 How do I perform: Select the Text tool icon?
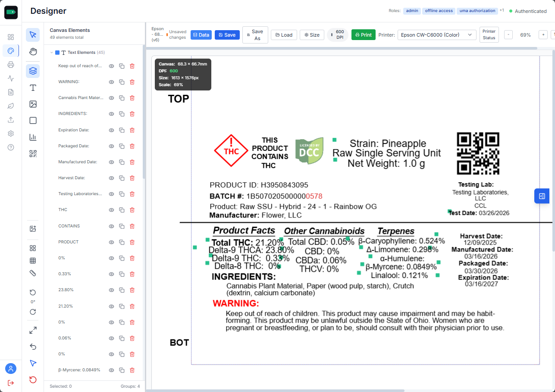pyautogui.click(x=33, y=88)
